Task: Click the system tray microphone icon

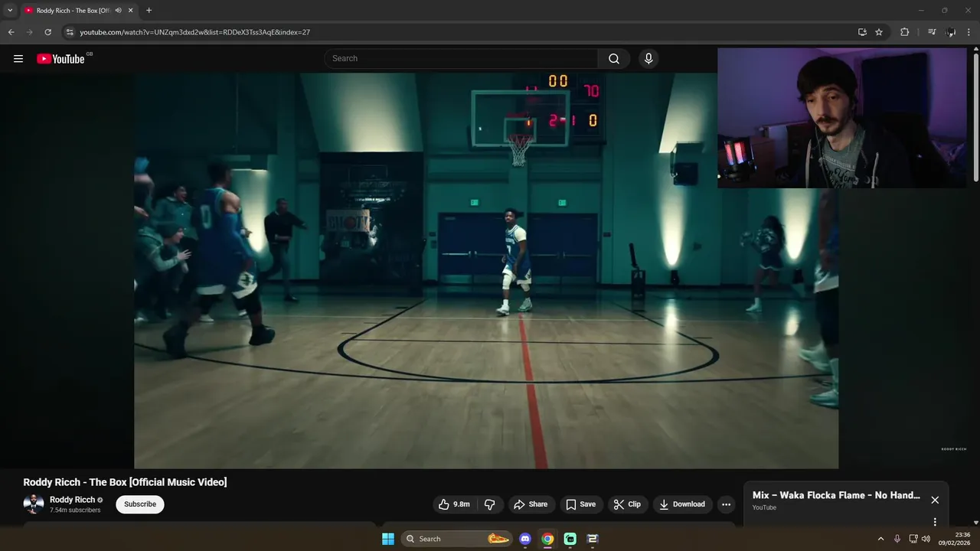Action: click(x=897, y=539)
